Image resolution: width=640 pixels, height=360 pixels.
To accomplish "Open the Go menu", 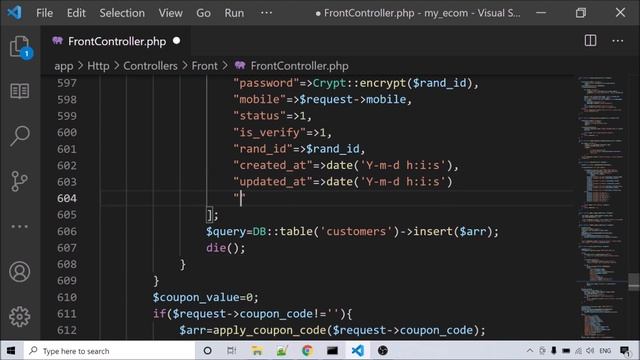I will (203, 13).
